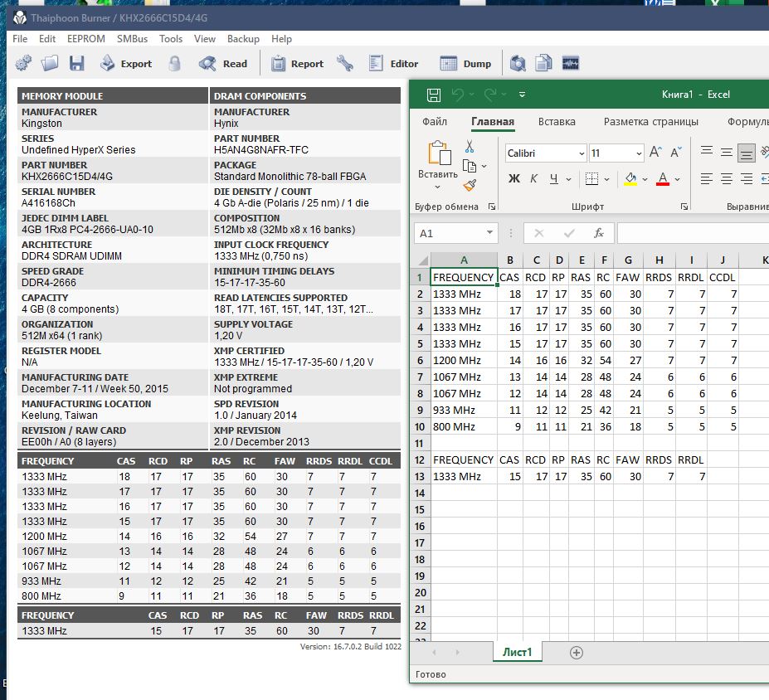Open the font size 11 dropdown
The width and height of the screenshot is (769, 700).
639,153
